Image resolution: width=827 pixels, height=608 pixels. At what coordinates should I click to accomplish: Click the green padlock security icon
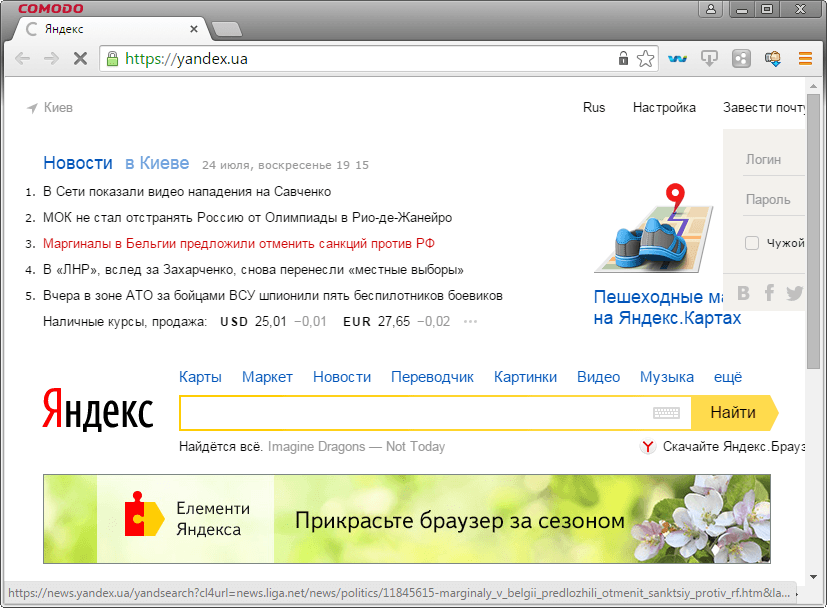click(x=112, y=59)
